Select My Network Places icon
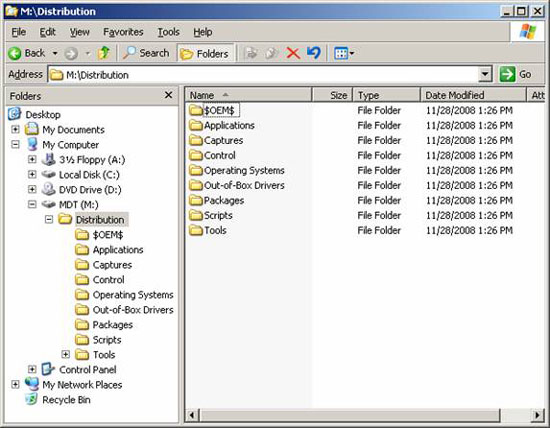Image resolution: width=550 pixels, height=428 pixels. 32,384
